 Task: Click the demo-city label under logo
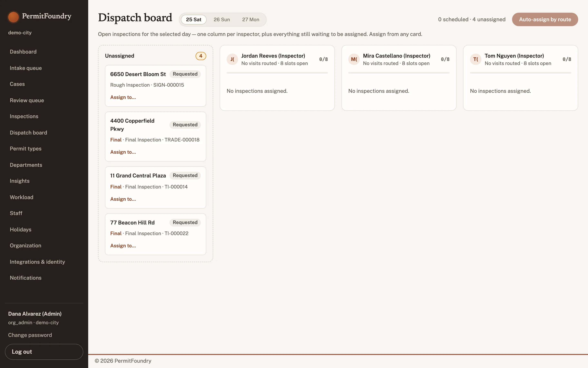[20, 33]
